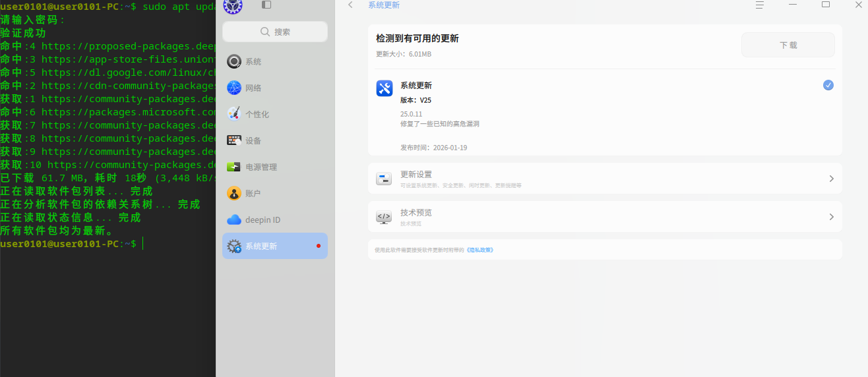
Task: Open the 更新设置 row
Action: pos(605,179)
